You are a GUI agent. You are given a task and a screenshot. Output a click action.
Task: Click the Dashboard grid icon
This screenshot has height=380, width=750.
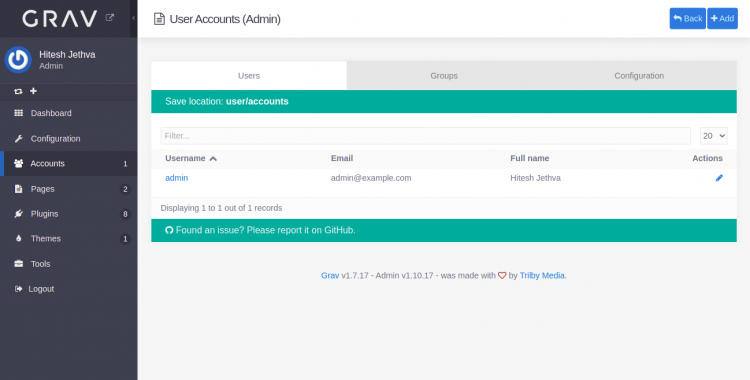pos(19,113)
